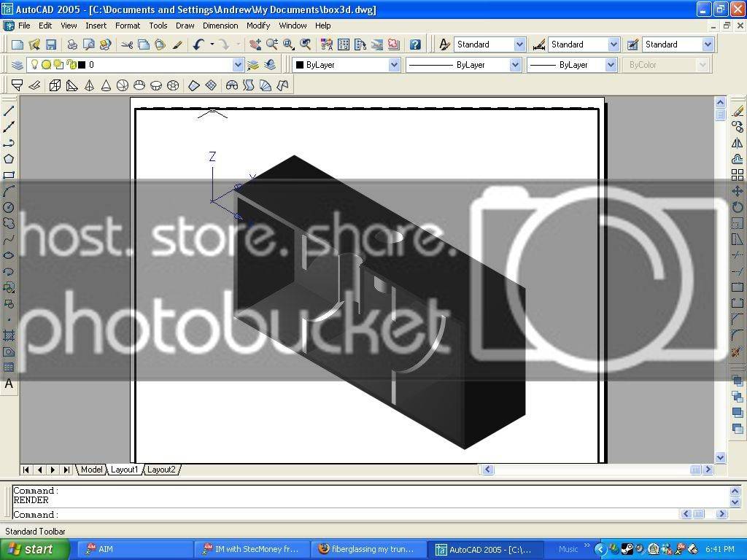Switch to the Model tab
This screenshot has width=747, height=560.
(91, 470)
